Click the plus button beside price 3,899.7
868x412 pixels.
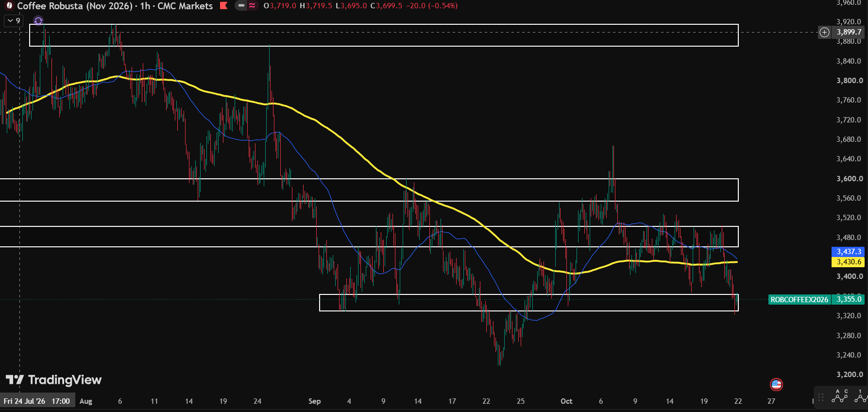824,32
